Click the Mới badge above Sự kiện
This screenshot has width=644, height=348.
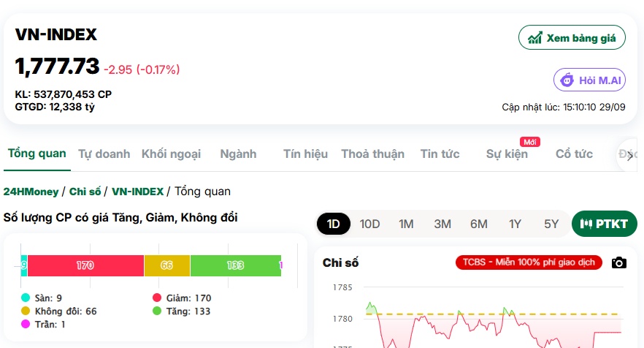(x=530, y=142)
